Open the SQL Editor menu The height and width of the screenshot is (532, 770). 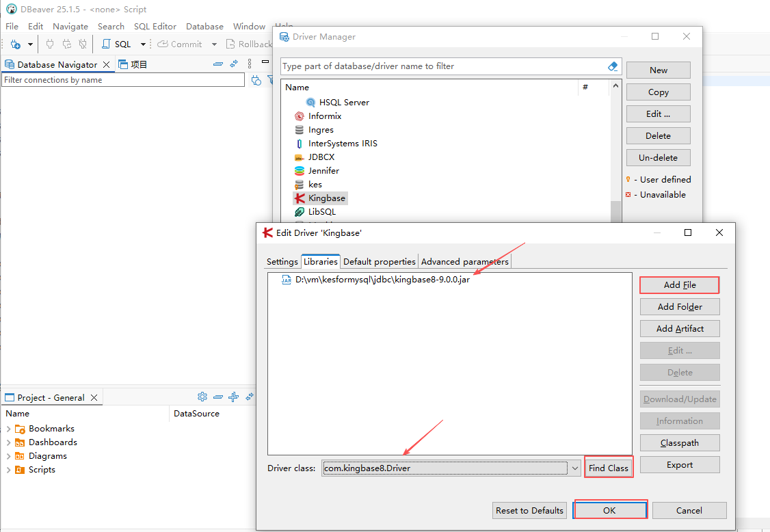(x=155, y=27)
